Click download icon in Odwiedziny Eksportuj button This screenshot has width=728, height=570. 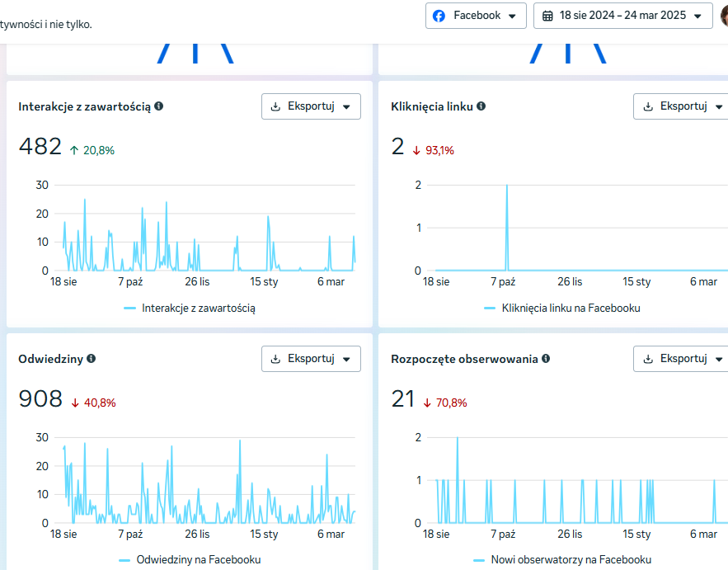(x=275, y=359)
